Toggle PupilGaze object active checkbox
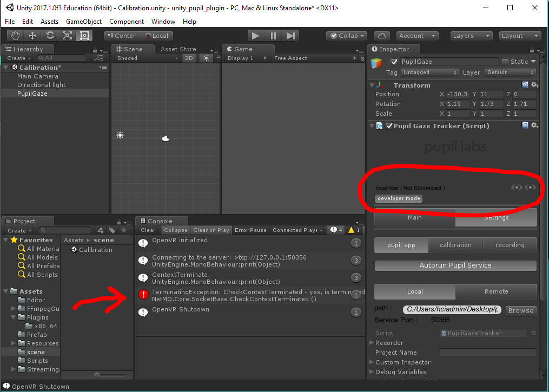 [394, 62]
